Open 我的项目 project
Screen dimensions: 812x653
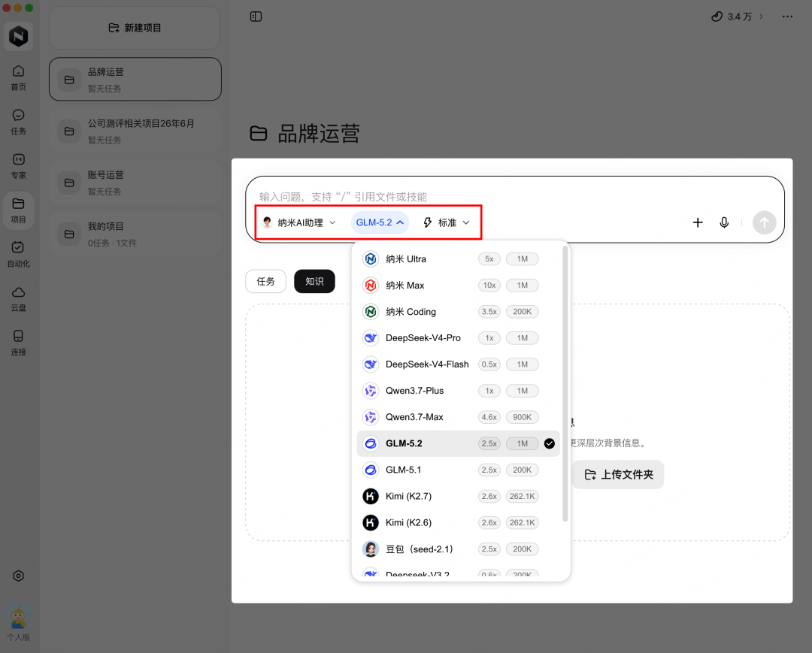(x=135, y=234)
